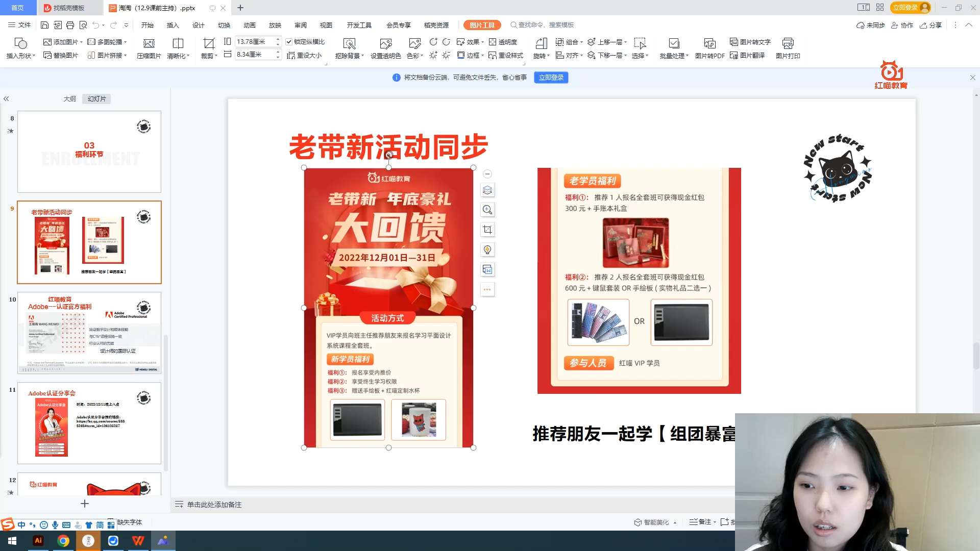Viewport: 980px width, 551px height.
Task: Open the 效果 effects dropdown
Action: click(x=471, y=42)
